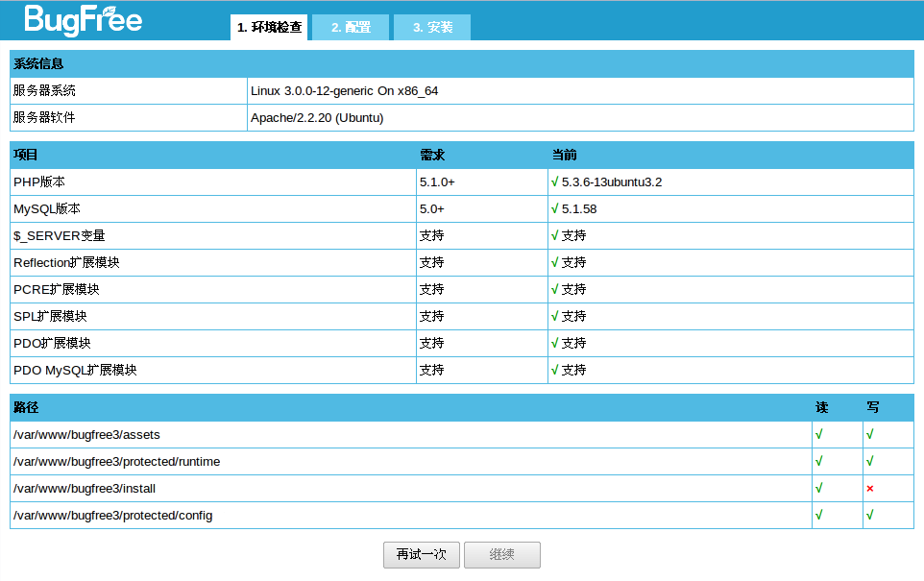This screenshot has width=924, height=581.
Task: Click the green check in $_SERVER变量 row
Action: click(554, 235)
